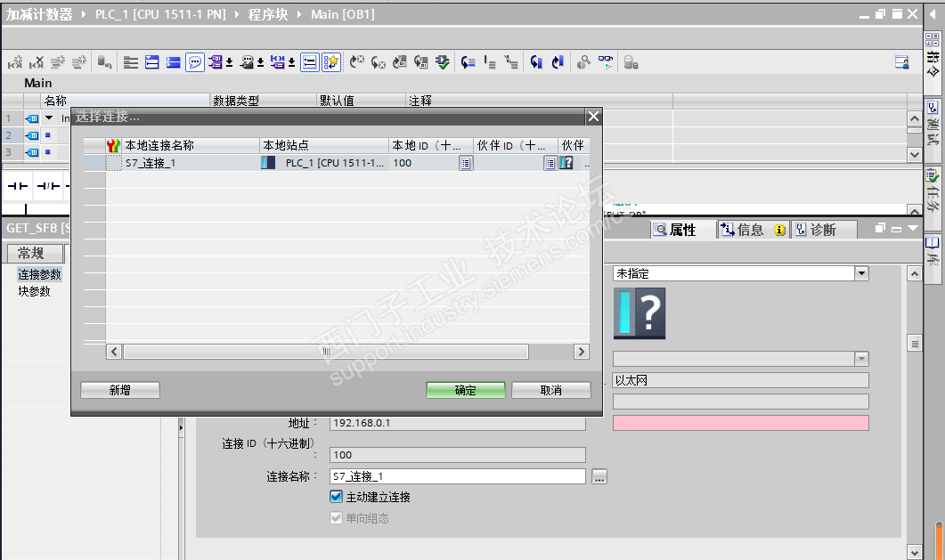Click the pink highlighted partner field
The height and width of the screenshot is (560, 945).
coord(741,423)
